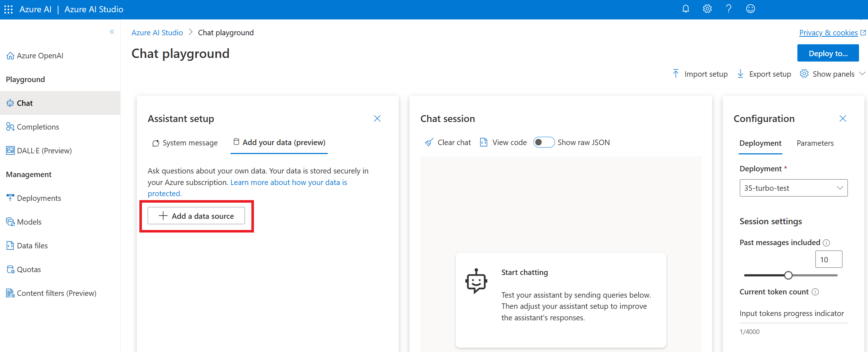Click the Session settings heading

(x=771, y=221)
